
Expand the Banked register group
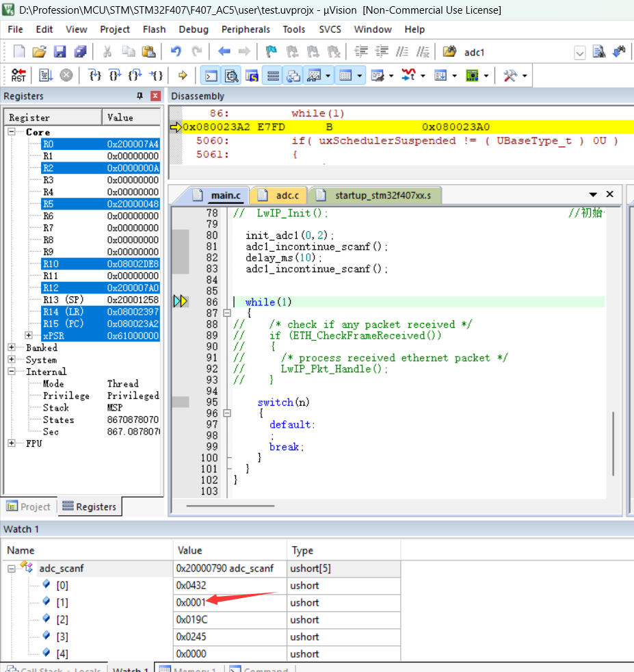click(12, 347)
